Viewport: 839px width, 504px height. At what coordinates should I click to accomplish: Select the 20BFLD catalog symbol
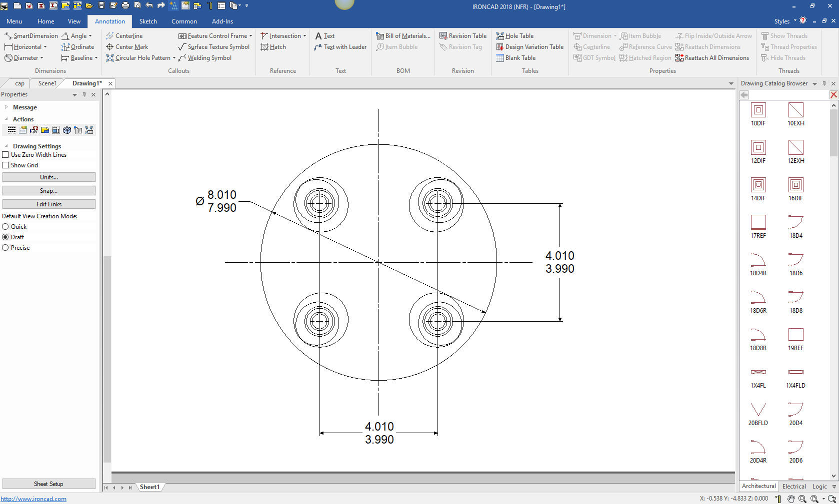pos(758,414)
